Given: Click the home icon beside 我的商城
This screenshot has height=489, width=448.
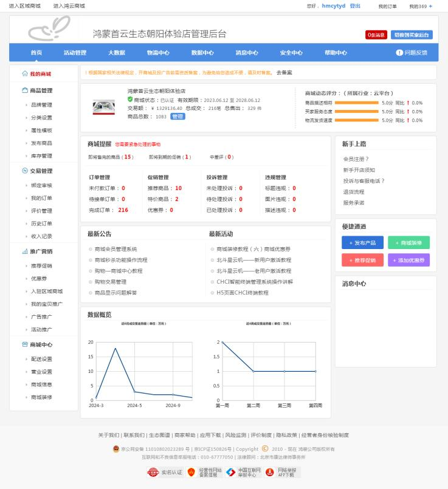Looking at the screenshot, I should (25, 74).
